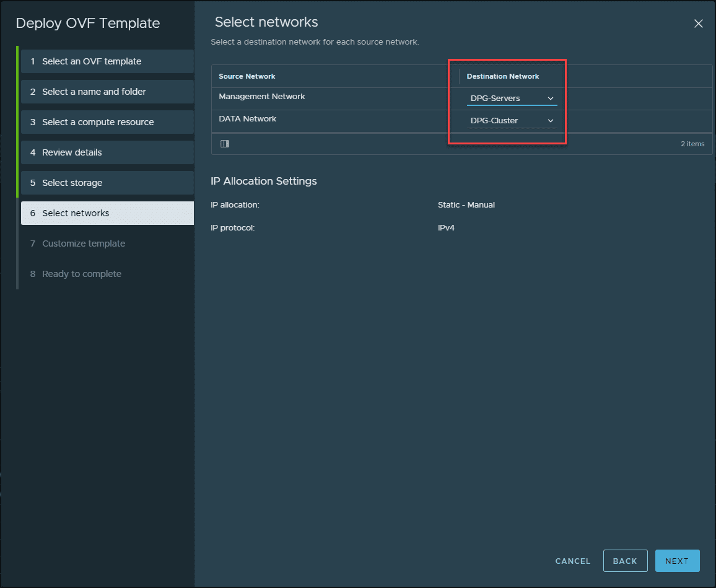The height and width of the screenshot is (588, 716).
Task: Click the column chooser icon below the table
Action: pyautogui.click(x=225, y=144)
